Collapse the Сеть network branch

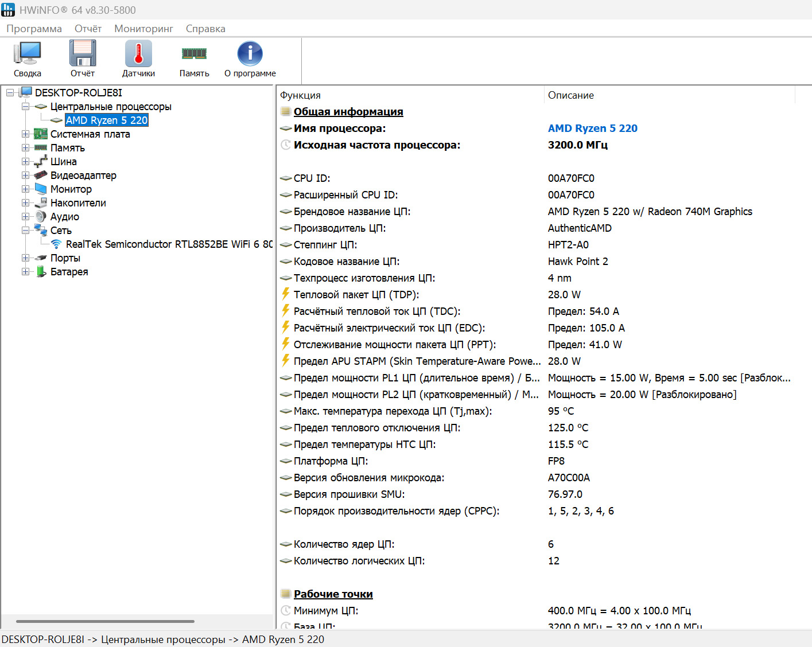tap(25, 231)
